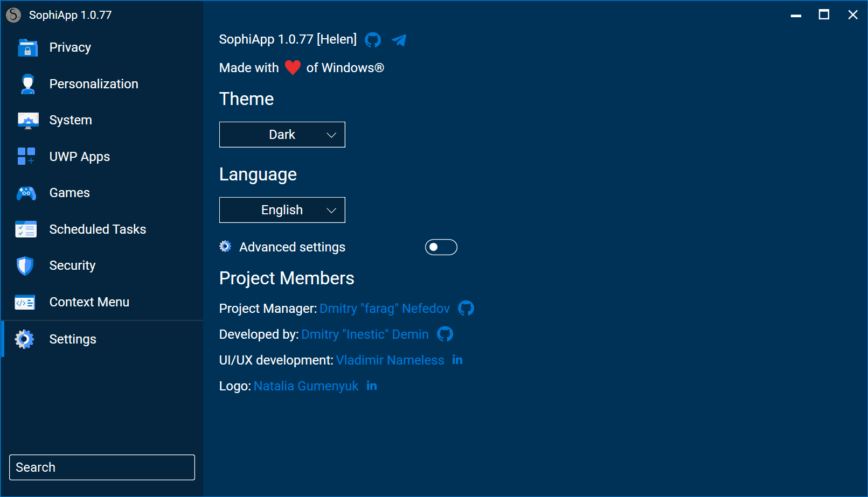Click the Security shield icon

(x=25, y=265)
